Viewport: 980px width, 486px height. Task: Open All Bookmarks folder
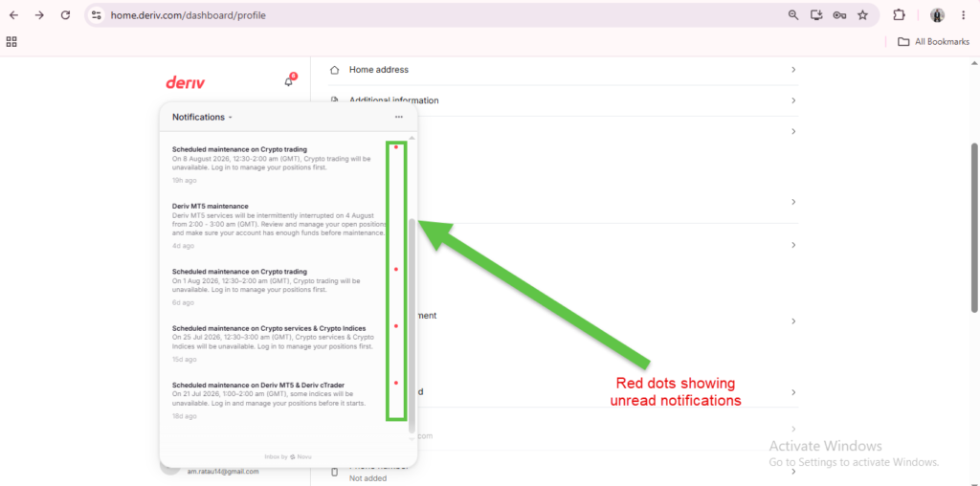tap(933, 42)
